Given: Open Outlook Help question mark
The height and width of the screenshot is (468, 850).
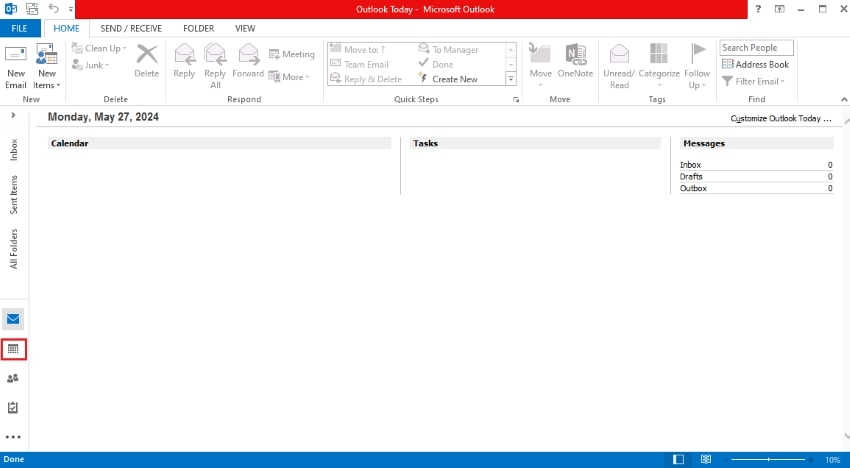Looking at the screenshot, I should 758,9.
